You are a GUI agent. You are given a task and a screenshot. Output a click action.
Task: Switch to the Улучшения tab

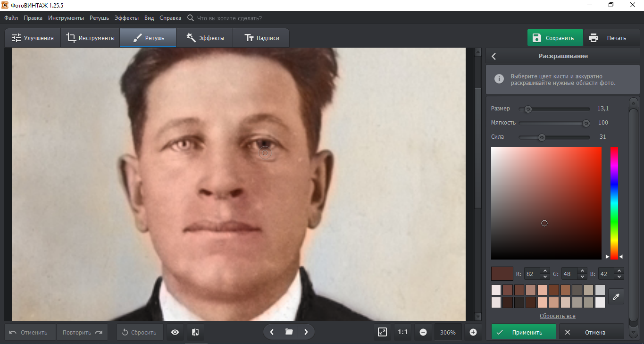pyautogui.click(x=33, y=38)
